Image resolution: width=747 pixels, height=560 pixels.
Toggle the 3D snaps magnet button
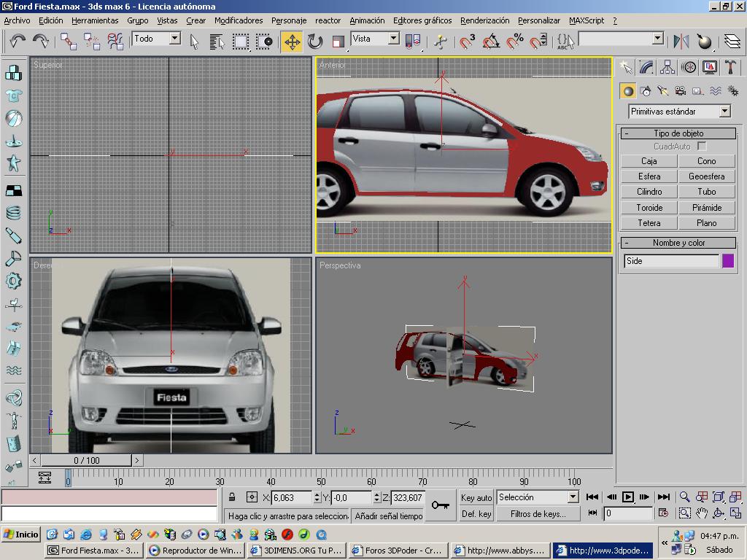pyautogui.click(x=468, y=42)
